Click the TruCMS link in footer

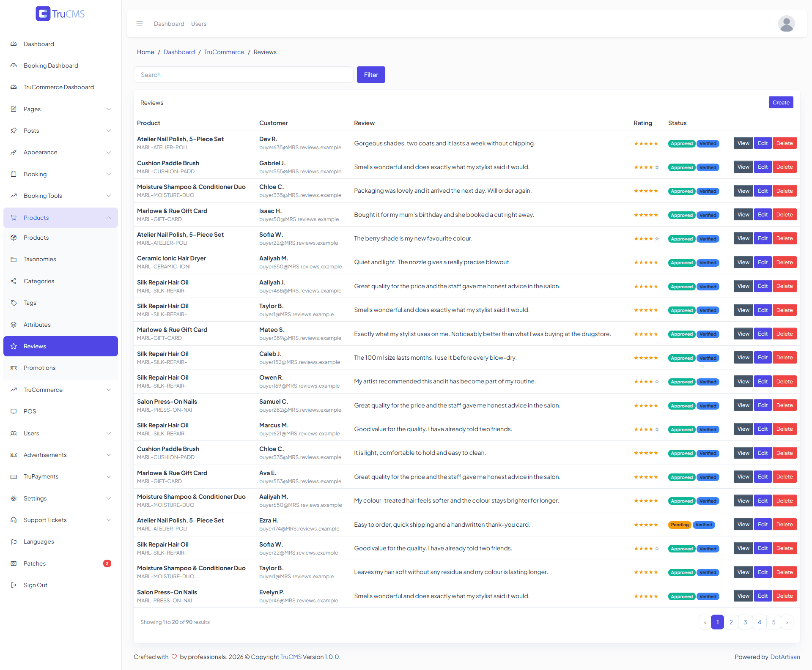tap(291, 657)
